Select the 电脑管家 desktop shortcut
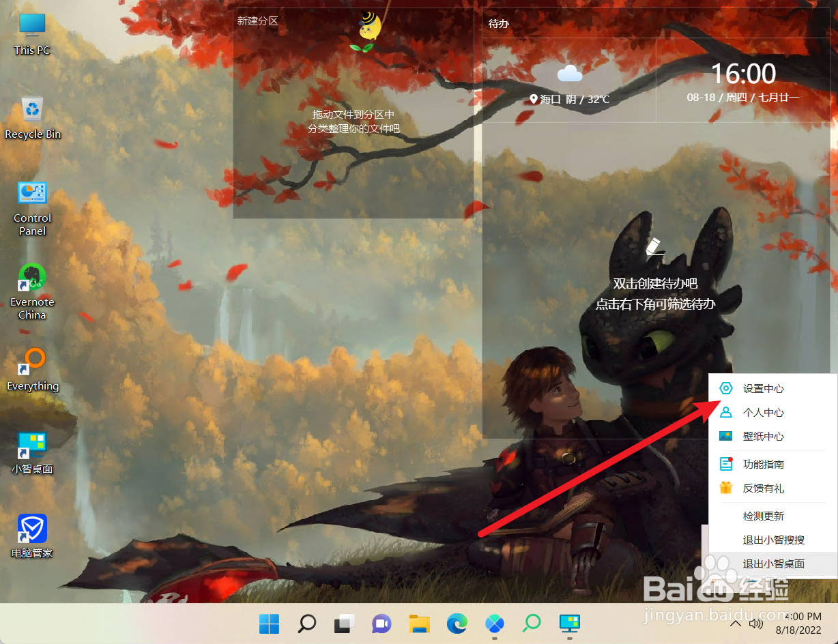The image size is (838, 644). point(32,537)
